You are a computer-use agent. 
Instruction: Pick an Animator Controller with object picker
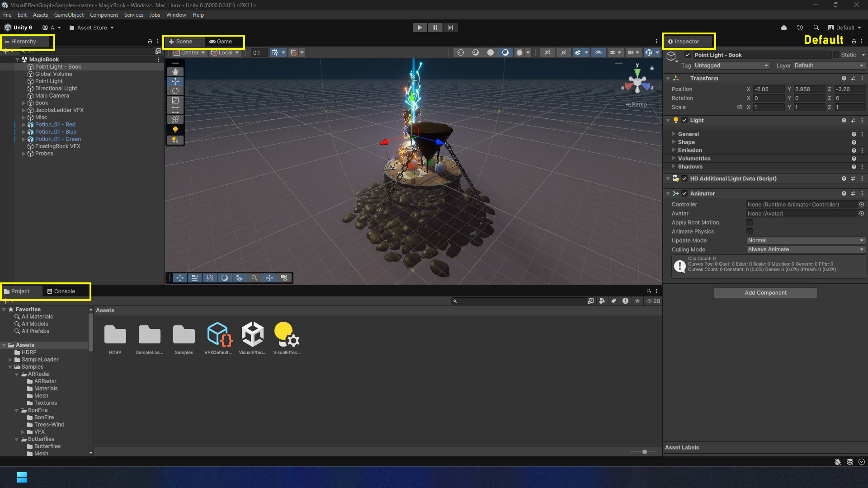862,205
